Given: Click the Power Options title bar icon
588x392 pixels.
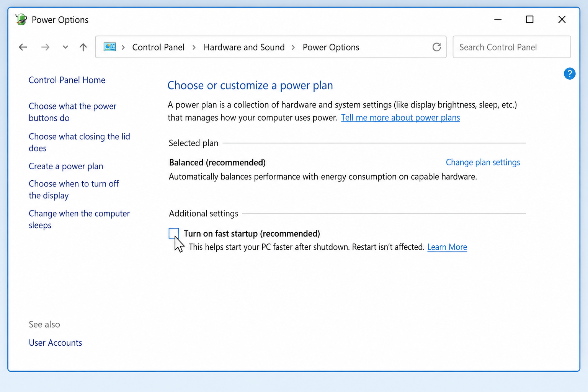Looking at the screenshot, I should coord(21,20).
